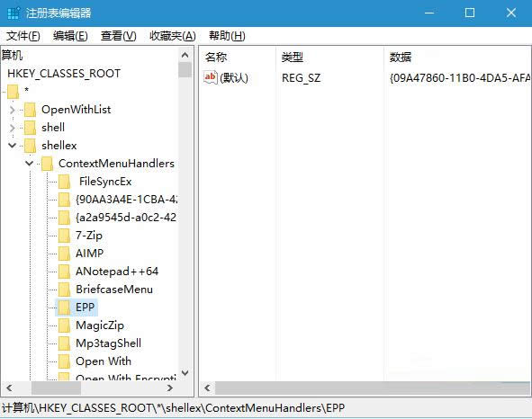Select the shell tree label
The height and width of the screenshot is (419, 532).
53,128
